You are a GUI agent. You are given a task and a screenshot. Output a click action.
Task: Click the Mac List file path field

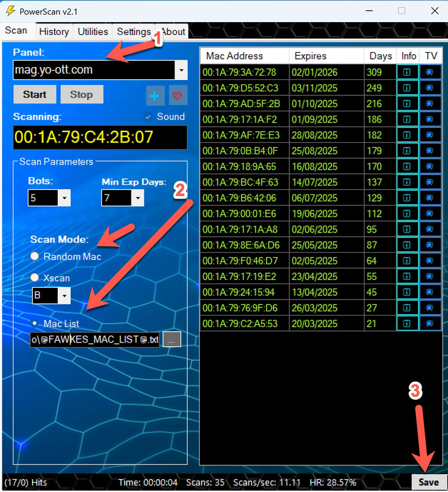coord(95,339)
